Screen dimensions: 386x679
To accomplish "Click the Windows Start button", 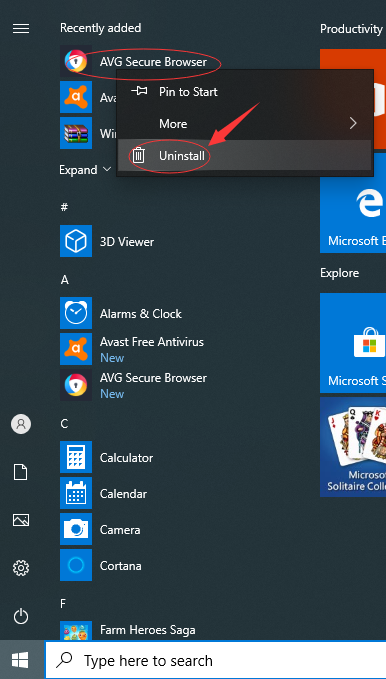I will tap(20, 660).
